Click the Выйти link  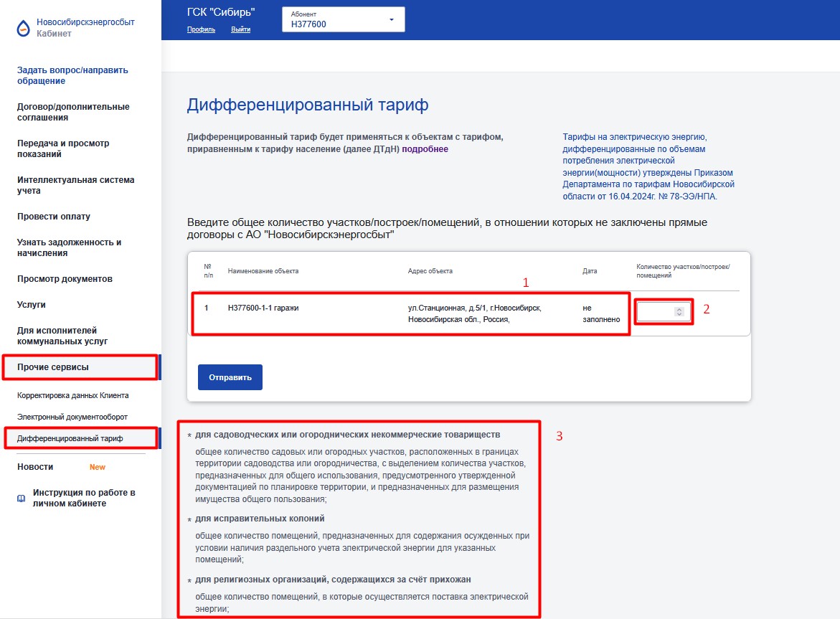[x=241, y=29]
